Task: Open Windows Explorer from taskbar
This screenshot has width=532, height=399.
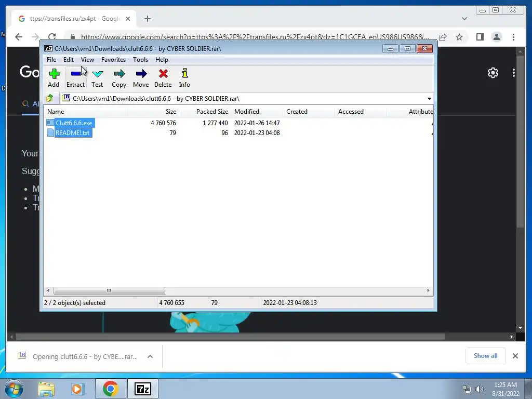Action: pos(46,389)
